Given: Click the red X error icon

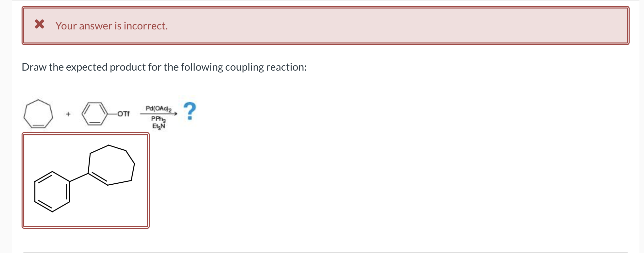Looking at the screenshot, I should (x=39, y=25).
